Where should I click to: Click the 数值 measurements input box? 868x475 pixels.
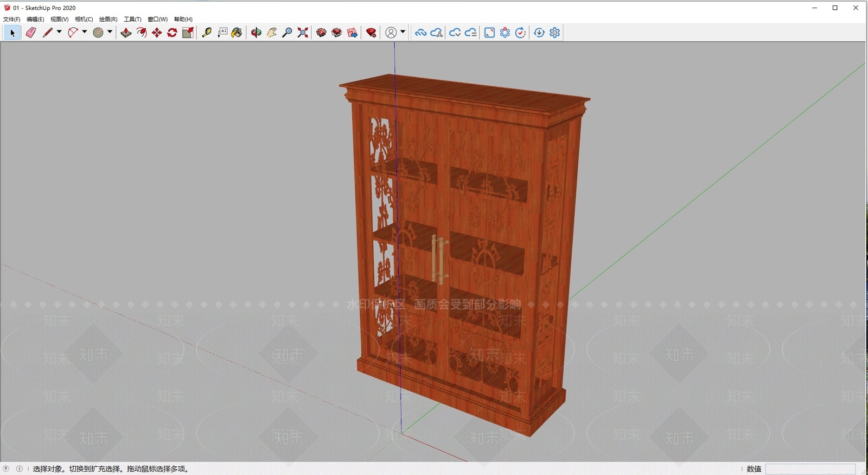tap(810, 469)
